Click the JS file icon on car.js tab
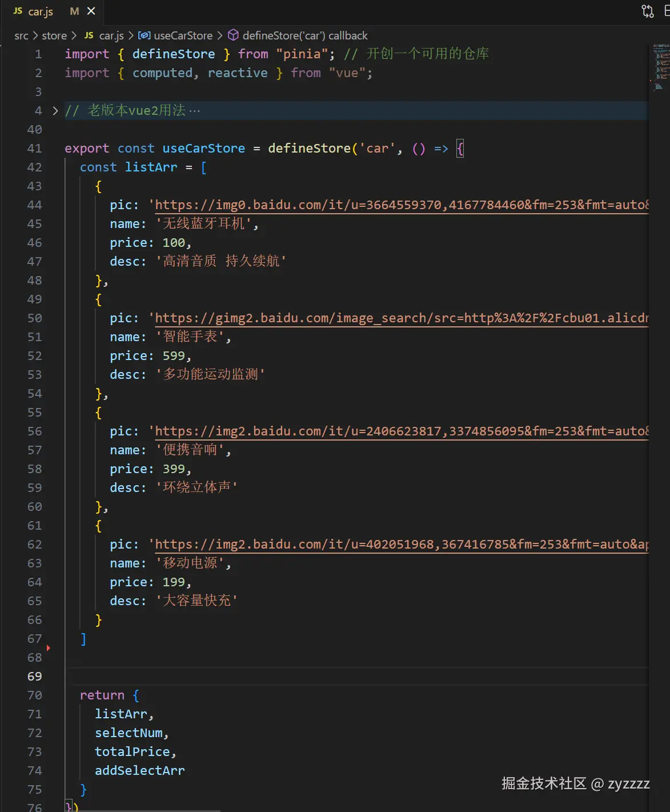 [x=18, y=11]
